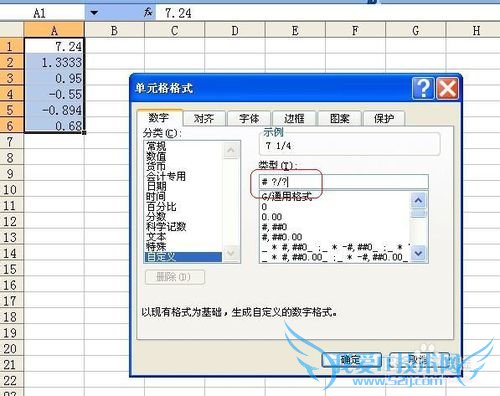Choose format 0.00 in type list
Viewport: 500px width, 396px height.
[x=335, y=217]
